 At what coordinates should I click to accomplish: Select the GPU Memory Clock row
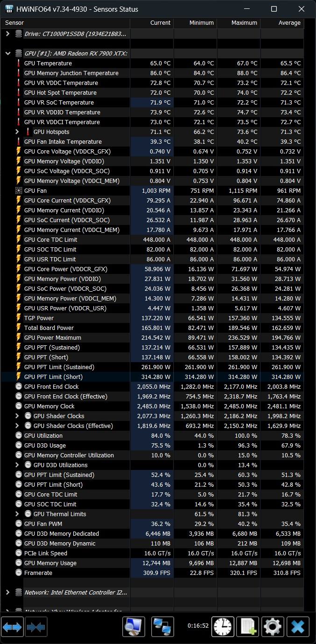click(153, 406)
